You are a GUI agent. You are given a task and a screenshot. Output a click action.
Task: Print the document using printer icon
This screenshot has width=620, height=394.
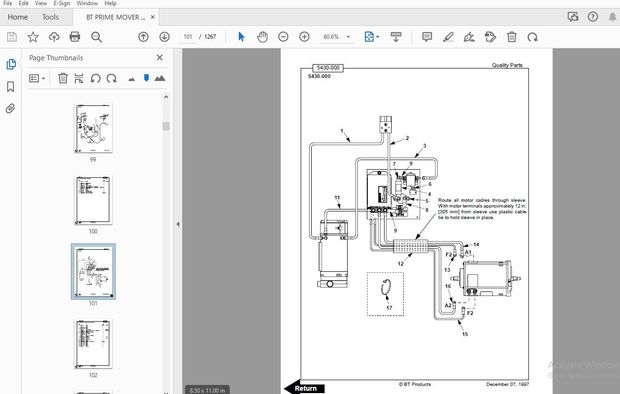75,37
